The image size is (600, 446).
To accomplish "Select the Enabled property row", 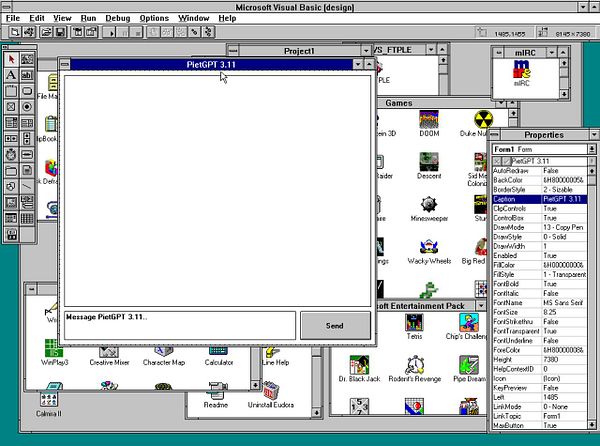I will tap(540, 256).
